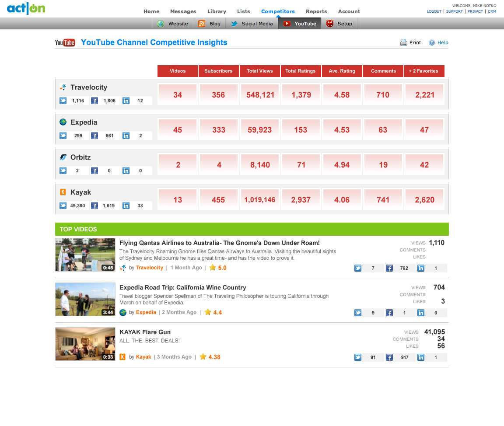
Task: Sort by the Total Ratings column header
Action: click(x=301, y=71)
